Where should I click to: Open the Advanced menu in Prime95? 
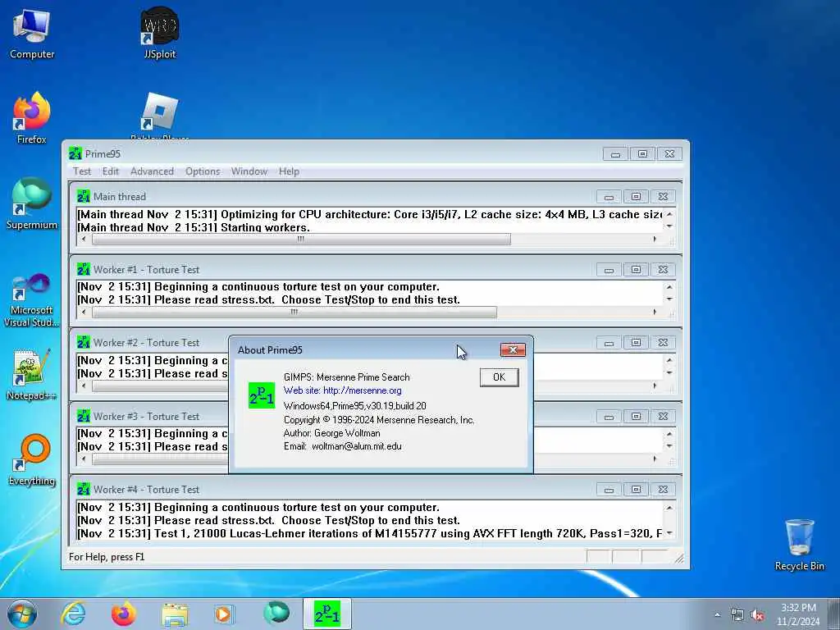click(152, 171)
